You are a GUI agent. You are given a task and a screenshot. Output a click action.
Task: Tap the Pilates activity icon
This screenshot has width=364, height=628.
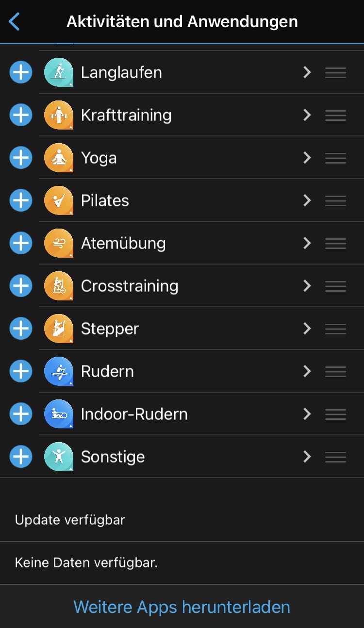(58, 200)
